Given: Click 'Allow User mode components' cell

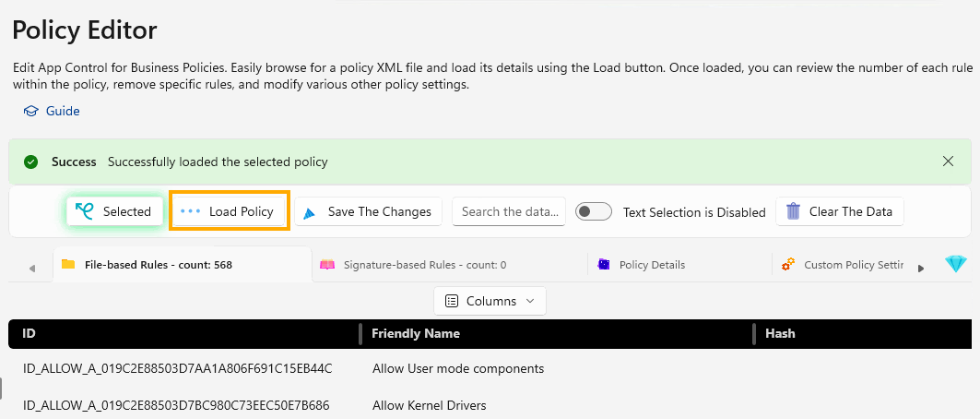Looking at the screenshot, I should tap(458, 368).
